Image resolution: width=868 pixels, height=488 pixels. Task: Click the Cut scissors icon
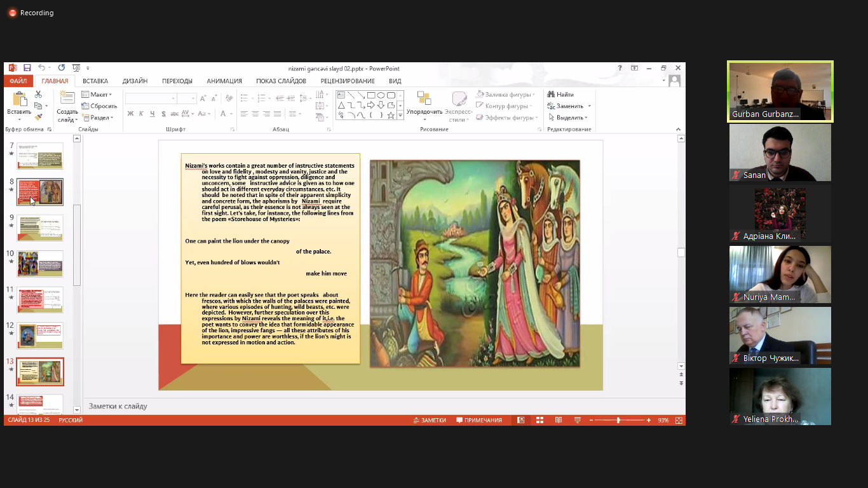click(38, 94)
